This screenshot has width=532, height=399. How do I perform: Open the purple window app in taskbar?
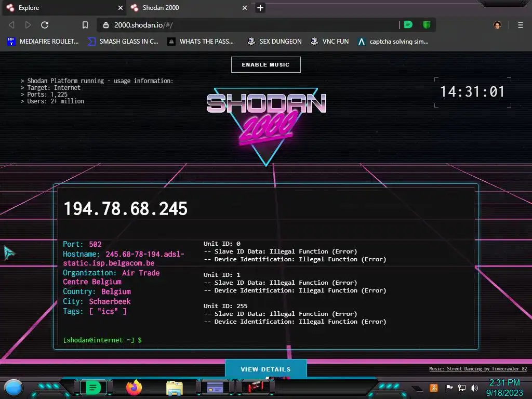coord(215,388)
